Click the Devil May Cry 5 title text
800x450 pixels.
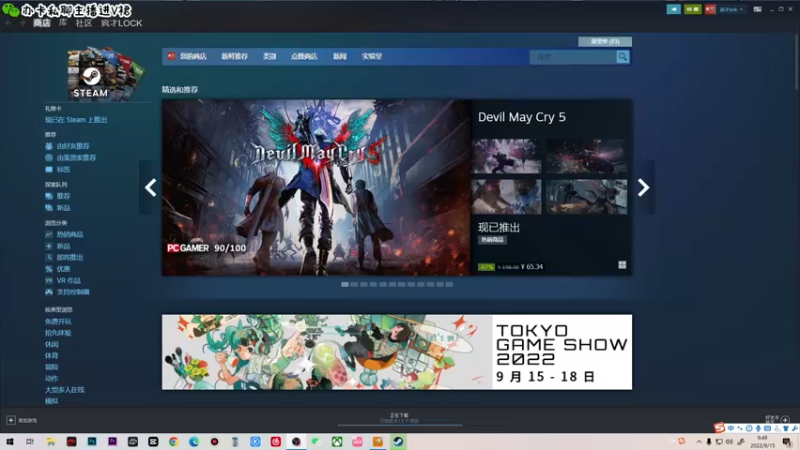521,117
